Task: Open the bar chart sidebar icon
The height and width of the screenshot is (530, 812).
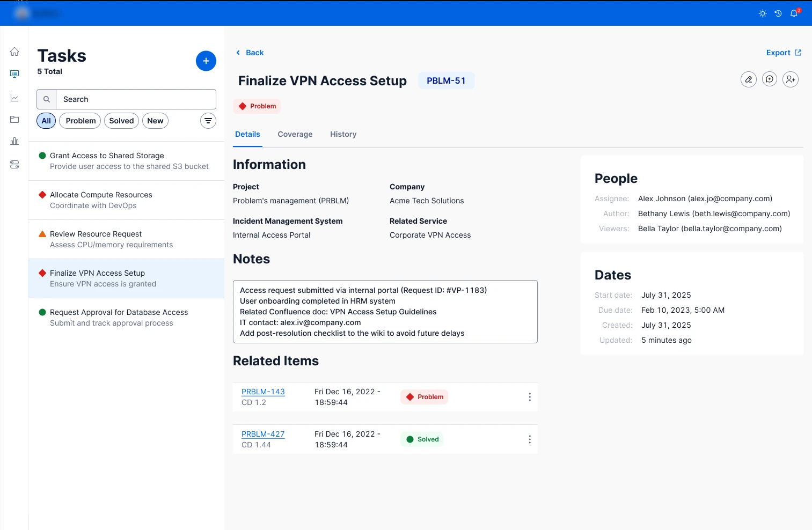Action: point(14,141)
